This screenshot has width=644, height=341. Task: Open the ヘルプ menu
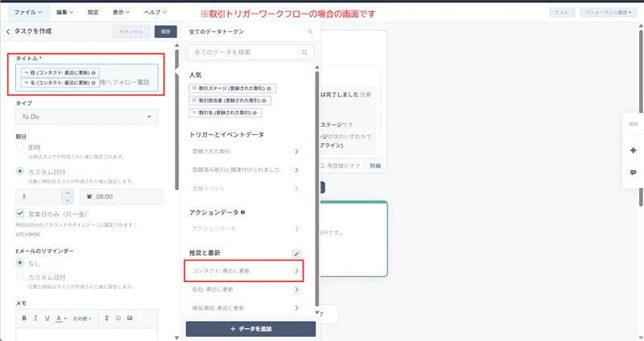[x=155, y=12]
